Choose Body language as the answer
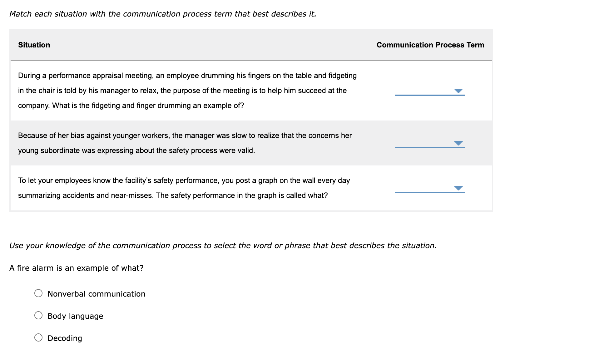The height and width of the screenshot is (364, 609). [38, 315]
